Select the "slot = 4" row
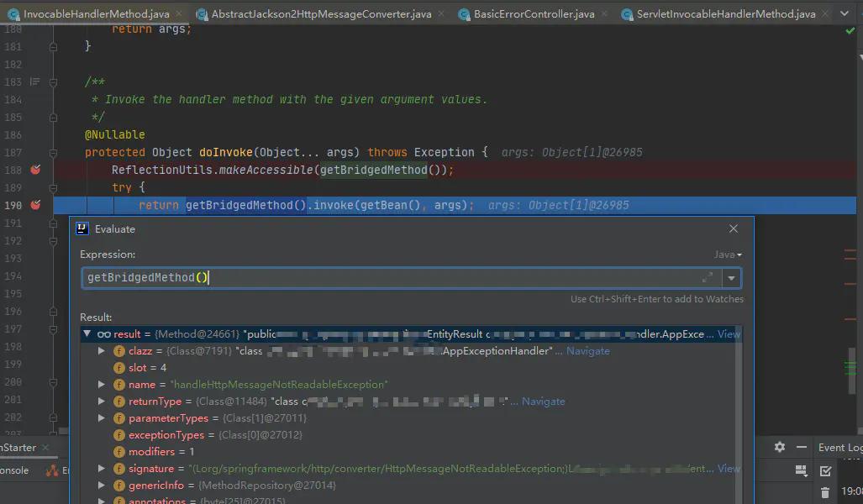863x504 pixels. tap(411, 368)
